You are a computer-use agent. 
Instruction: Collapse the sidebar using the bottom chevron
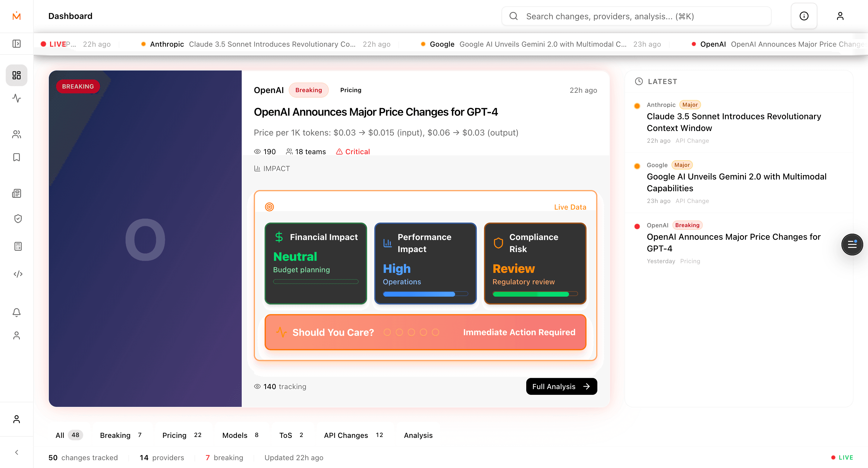(17, 452)
